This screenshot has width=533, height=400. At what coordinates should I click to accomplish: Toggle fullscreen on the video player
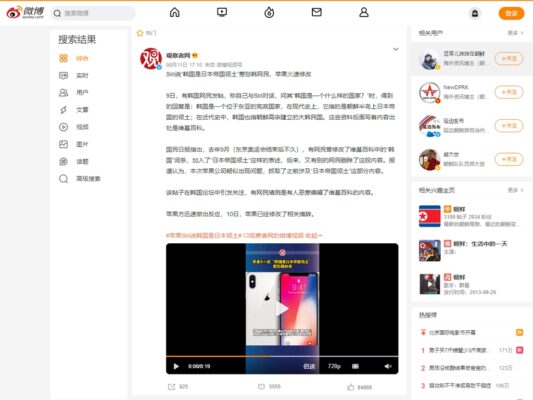pos(355,366)
